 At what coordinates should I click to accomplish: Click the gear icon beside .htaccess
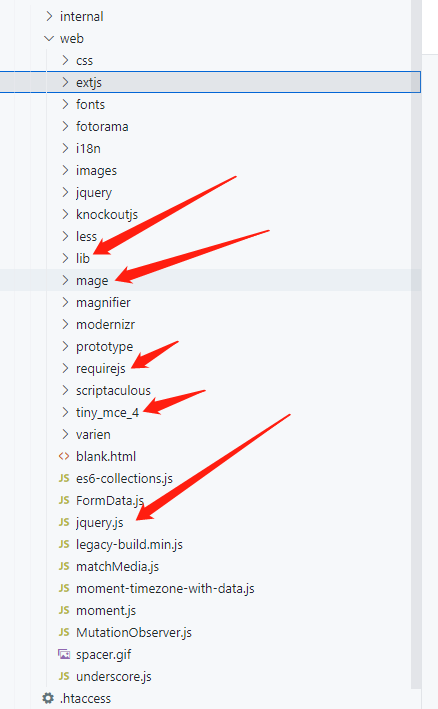(x=48, y=698)
